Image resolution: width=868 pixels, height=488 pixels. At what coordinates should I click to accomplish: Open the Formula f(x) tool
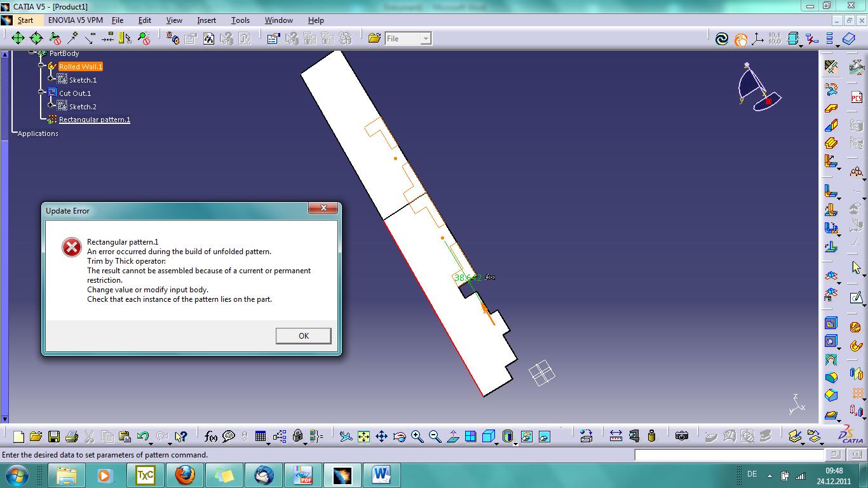(212, 437)
